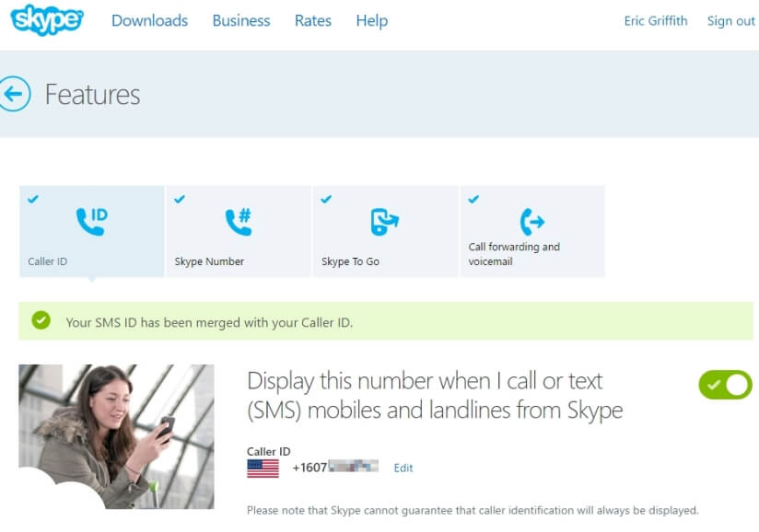This screenshot has height=532, width=759.
Task: Open Call forwarding and voicemail icon
Action: point(531,221)
